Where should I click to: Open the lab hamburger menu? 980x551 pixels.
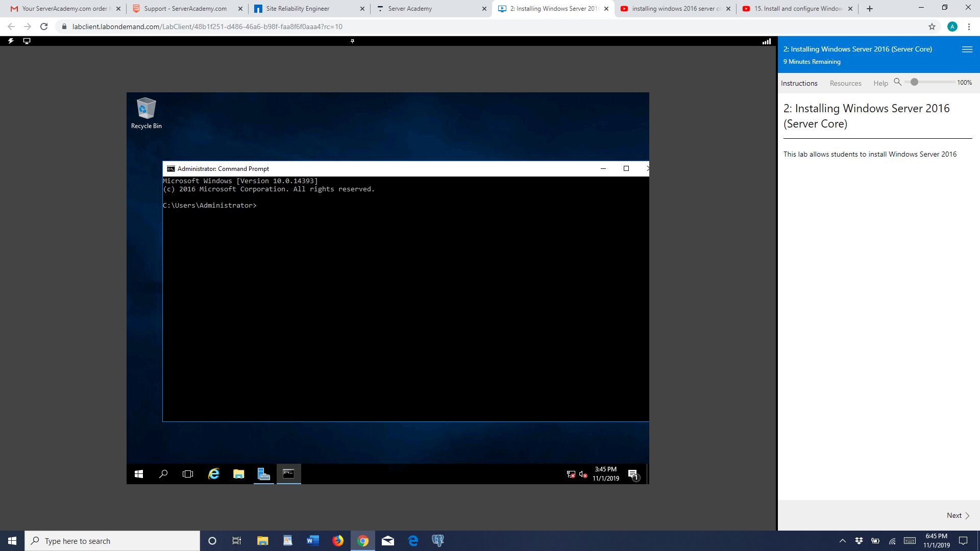tap(967, 49)
